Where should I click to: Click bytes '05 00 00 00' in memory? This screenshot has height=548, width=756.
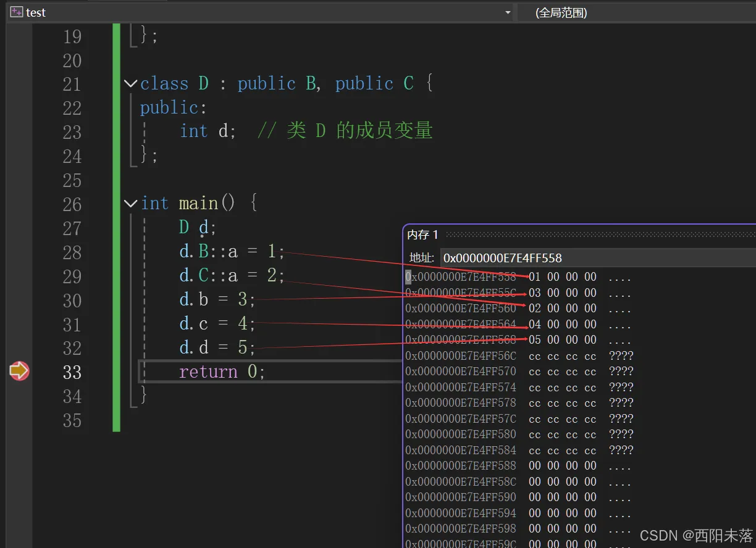[563, 339]
